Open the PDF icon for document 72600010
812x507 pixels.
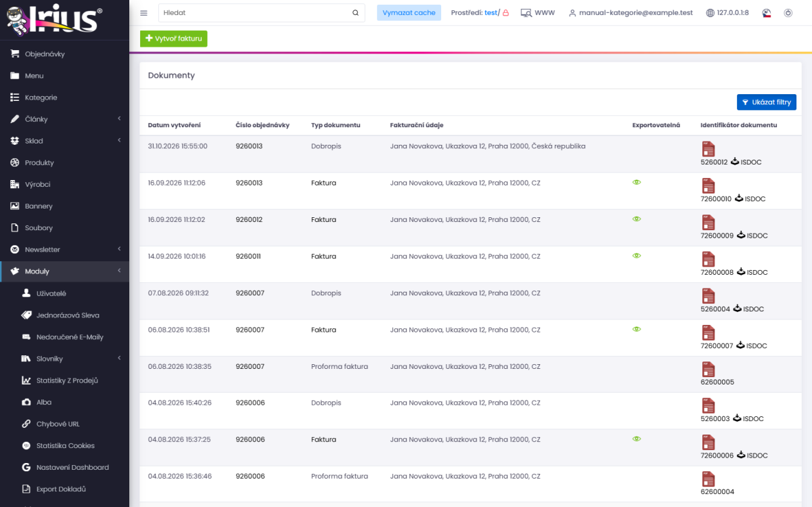(708, 185)
